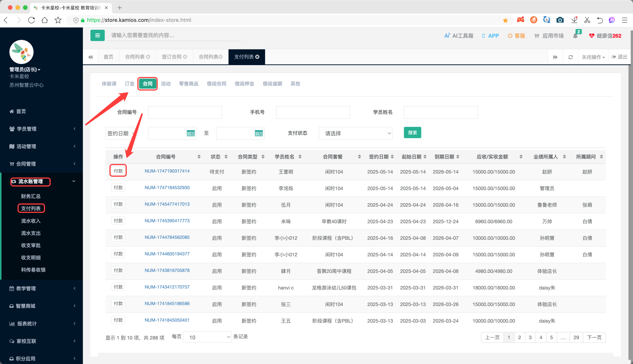Click the browser screenshot camera icon
Viewport: 633px width, 364px height.
click(x=560, y=20)
